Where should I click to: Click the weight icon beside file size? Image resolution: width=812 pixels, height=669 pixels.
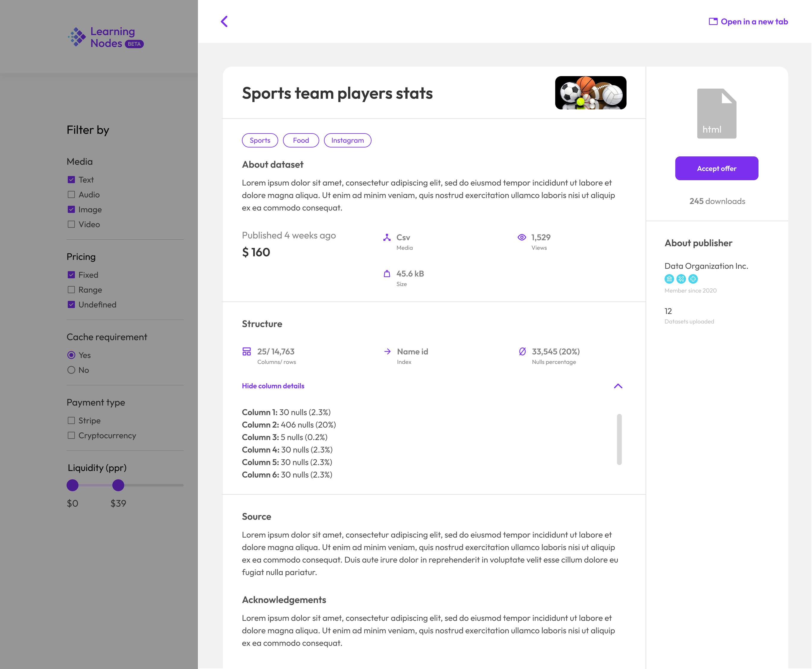[387, 274]
